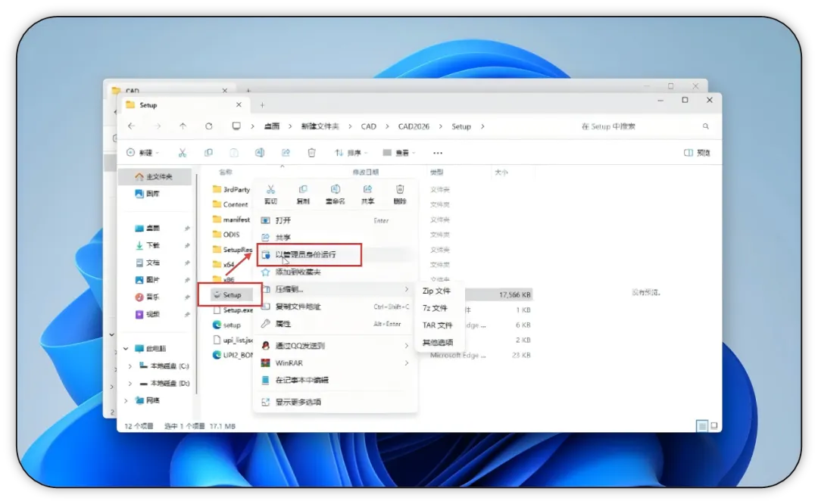Image resolution: width=818 pixels, height=504 pixels.
Task: Go up one folder with the Up arrow
Action: click(x=183, y=126)
